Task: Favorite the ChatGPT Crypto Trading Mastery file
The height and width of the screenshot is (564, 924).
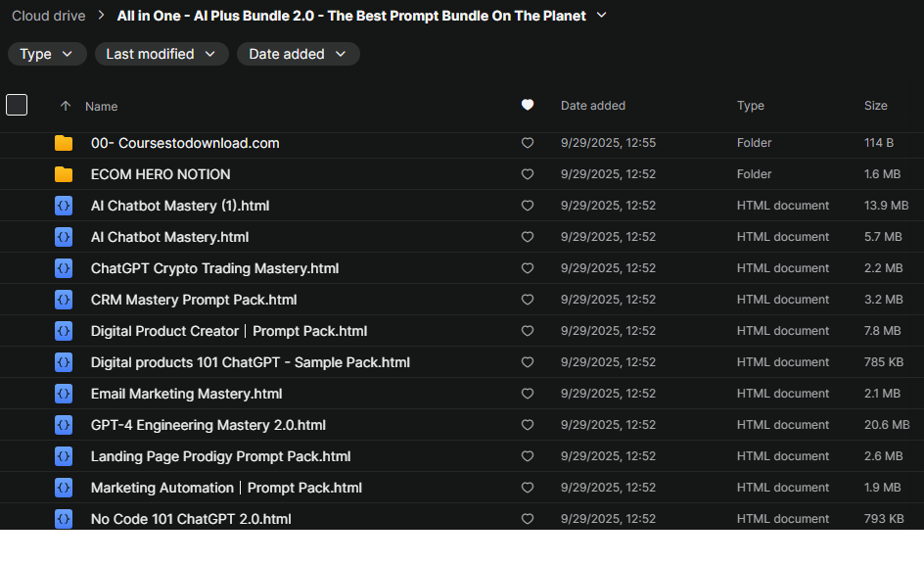Action: (x=528, y=268)
